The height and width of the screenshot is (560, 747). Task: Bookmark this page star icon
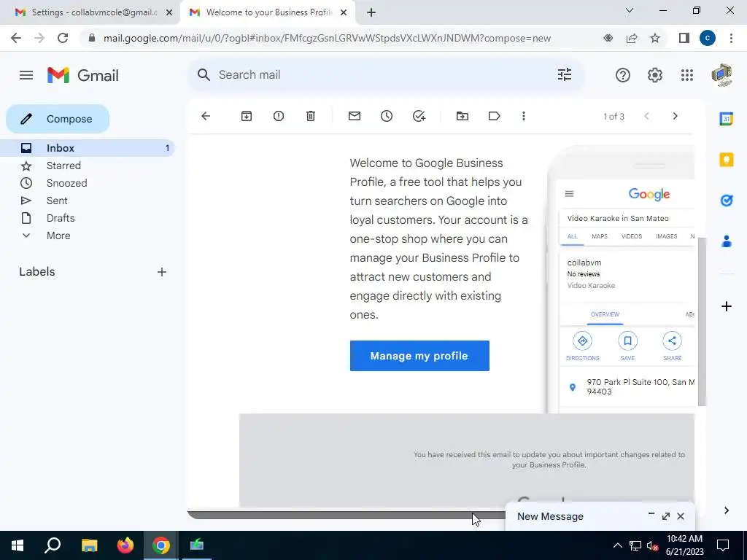(x=655, y=38)
